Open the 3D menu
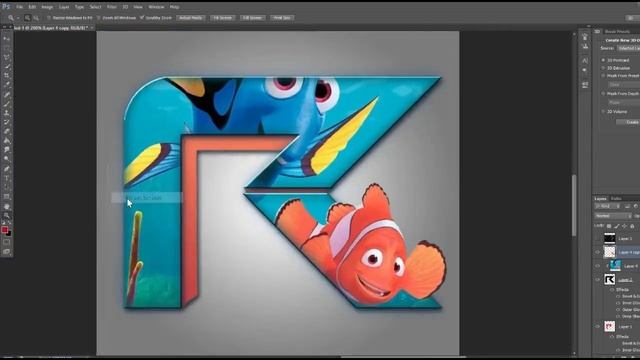 coord(125,7)
